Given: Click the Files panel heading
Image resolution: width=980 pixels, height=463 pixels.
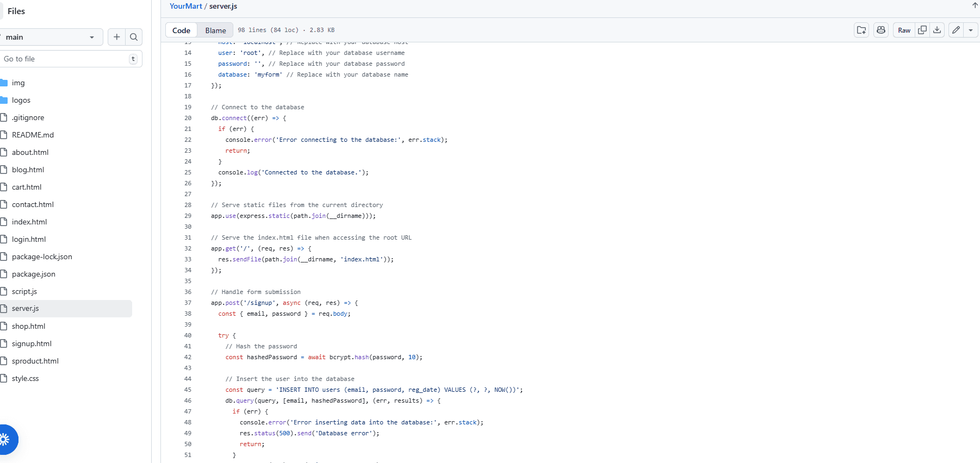Looking at the screenshot, I should tap(16, 11).
